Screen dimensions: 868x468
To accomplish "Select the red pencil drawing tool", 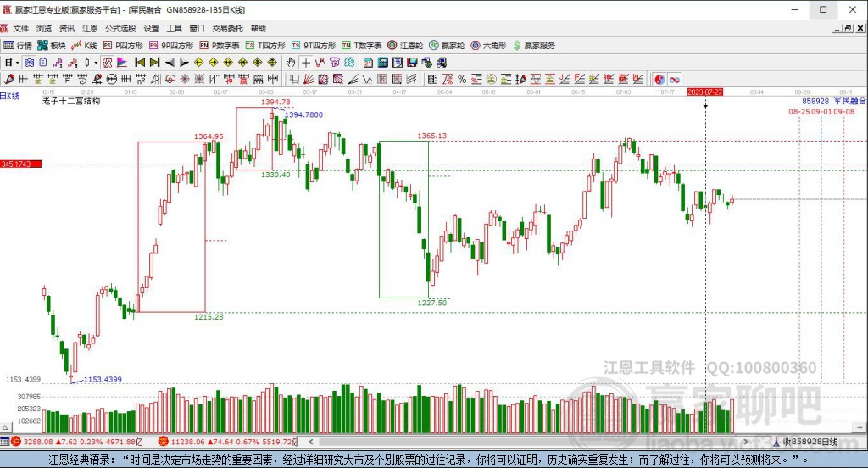I will 8,79.
